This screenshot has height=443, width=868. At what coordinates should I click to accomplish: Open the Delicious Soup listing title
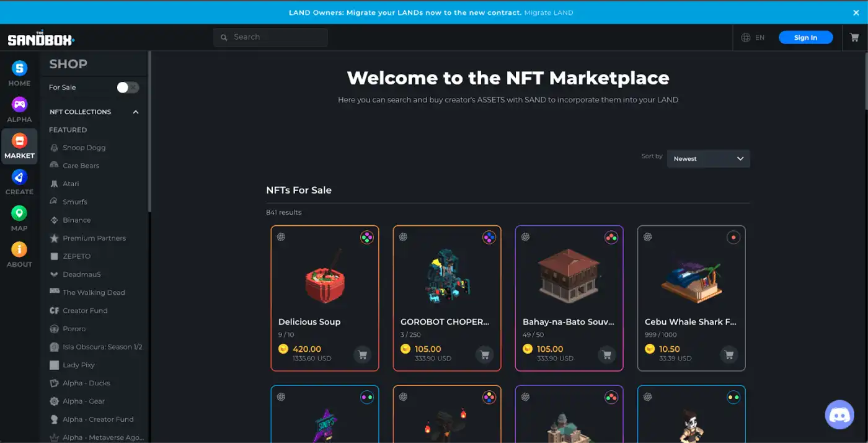click(x=309, y=322)
